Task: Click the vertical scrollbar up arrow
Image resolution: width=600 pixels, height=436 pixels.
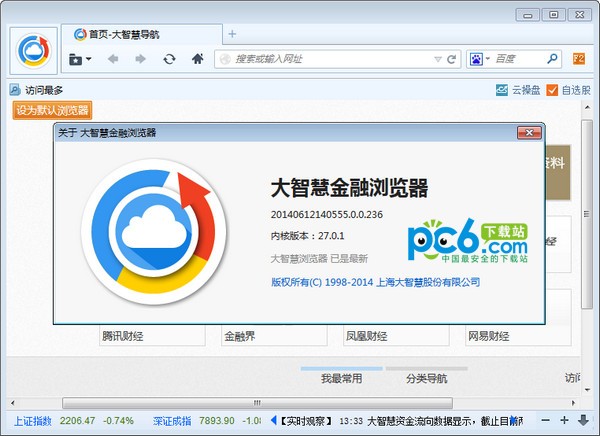Action: tap(587, 107)
